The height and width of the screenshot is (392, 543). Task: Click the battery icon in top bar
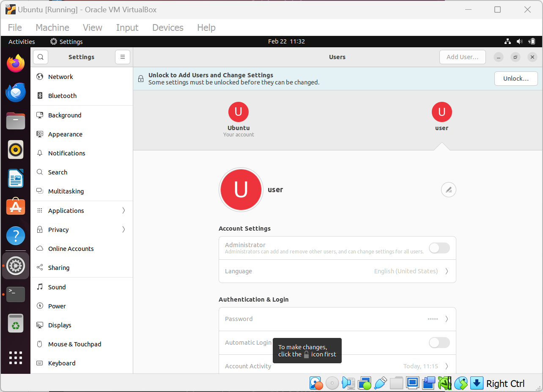click(x=532, y=41)
